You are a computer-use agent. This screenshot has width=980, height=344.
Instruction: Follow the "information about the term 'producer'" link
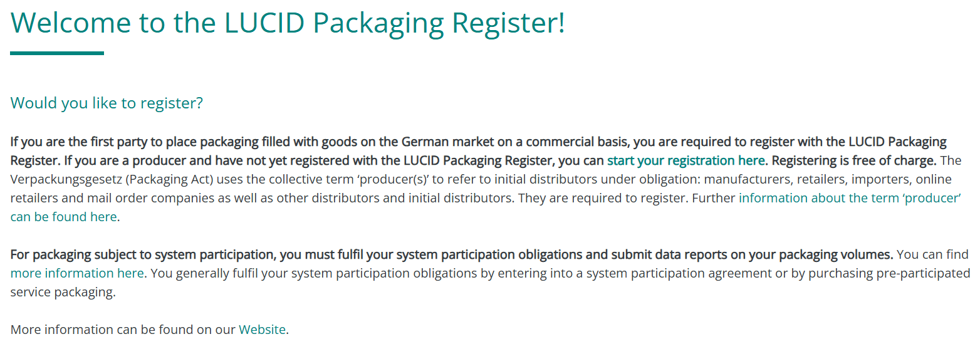tap(850, 198)
